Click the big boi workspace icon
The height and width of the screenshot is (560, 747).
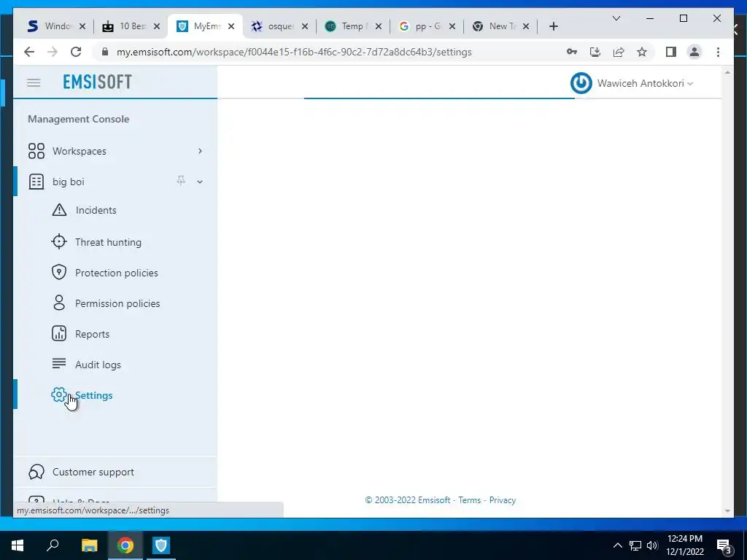36,182
